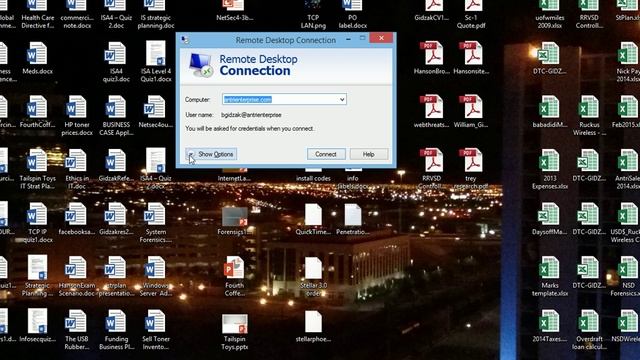640x360 pixels.
Task: Open the Computer dropdown arrow
Action: click(342, 100)
